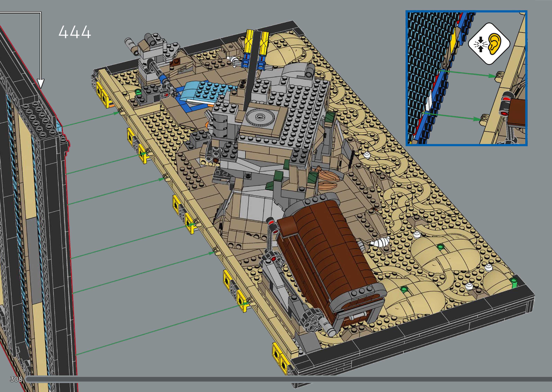Image resolution: width=552 pixels, height=392 pixels.
Task: Click the green stud on upper-left gray block
Action: tap(138, 92)
